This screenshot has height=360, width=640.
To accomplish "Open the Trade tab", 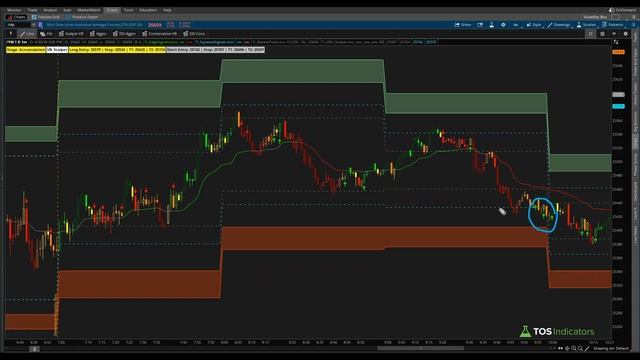I will tap(32, 10).
